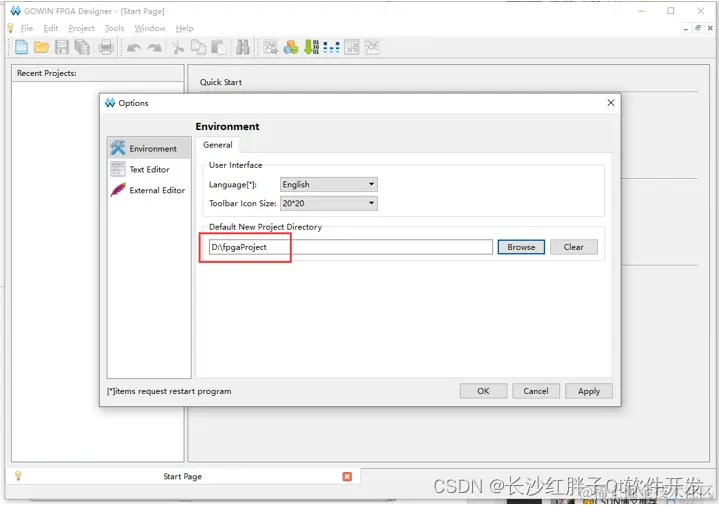
Task: Click the Find binoculars icon
Action: [243, 47]
